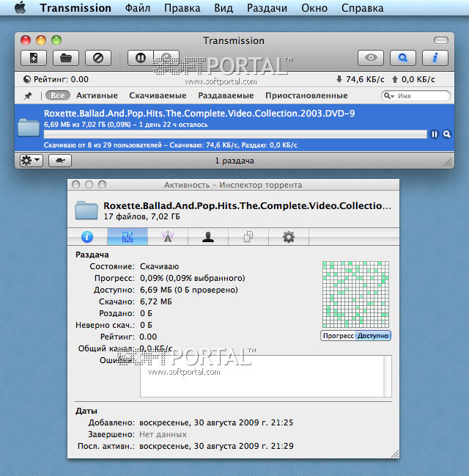Toggle the toolbar with the pill button

point(441,40)
